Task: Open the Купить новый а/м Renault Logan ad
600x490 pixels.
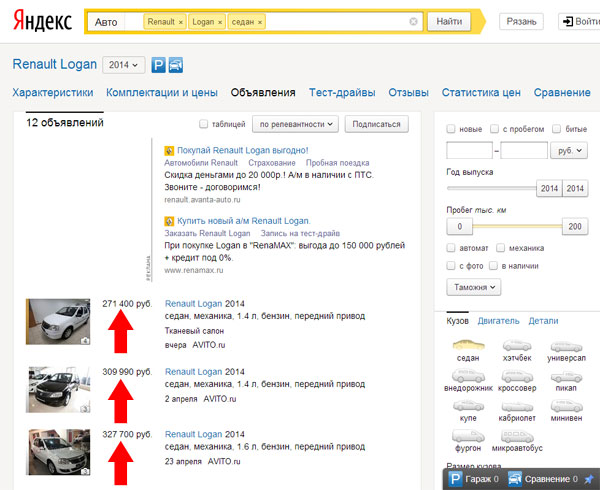Action: coord(243,221)
